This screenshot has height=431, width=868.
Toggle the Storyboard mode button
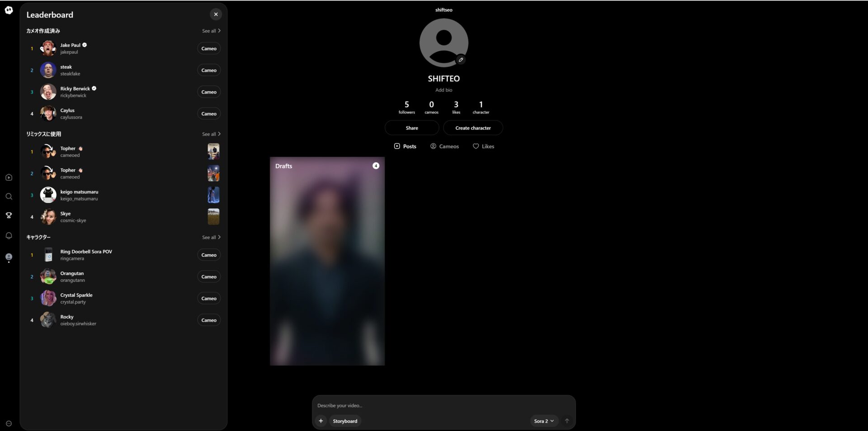coord(345,421)
